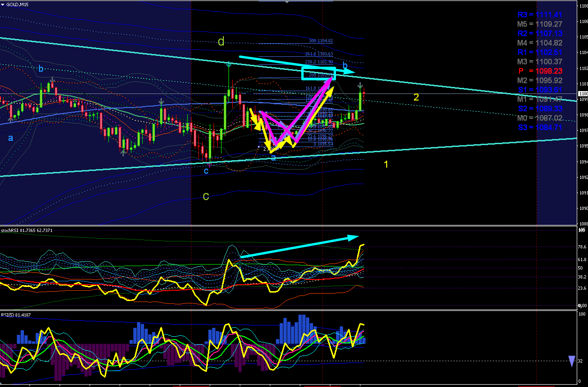Click the M3 = 1100.37 pivot label

pos(540,62)
